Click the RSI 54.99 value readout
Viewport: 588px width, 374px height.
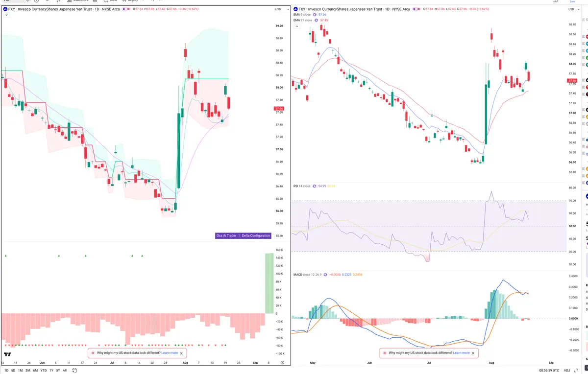(322, 186)
